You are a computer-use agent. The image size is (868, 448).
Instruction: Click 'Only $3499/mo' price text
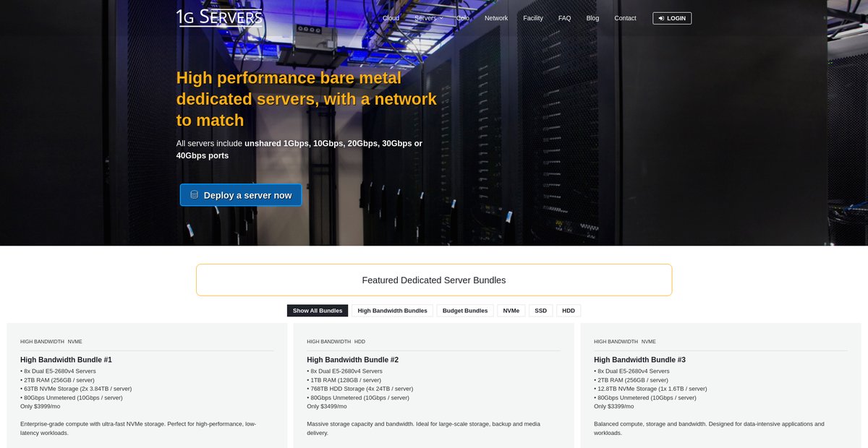click(327, 406)
